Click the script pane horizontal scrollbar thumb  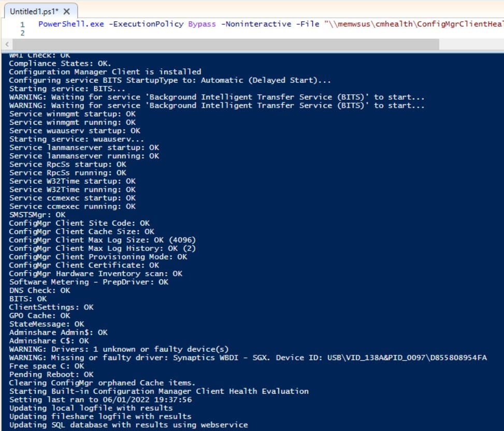coord(225,44)
